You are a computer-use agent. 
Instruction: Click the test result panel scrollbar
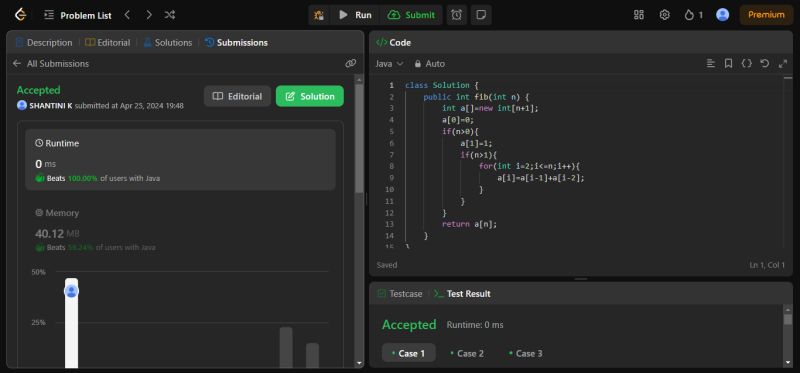(788, 319)
